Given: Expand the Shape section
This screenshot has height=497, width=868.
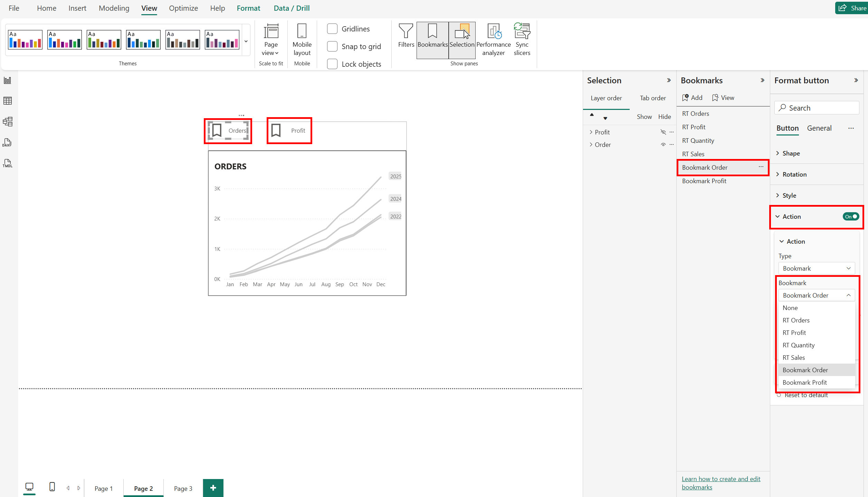Looking at the screenshot, I should [x=791, y=153].
